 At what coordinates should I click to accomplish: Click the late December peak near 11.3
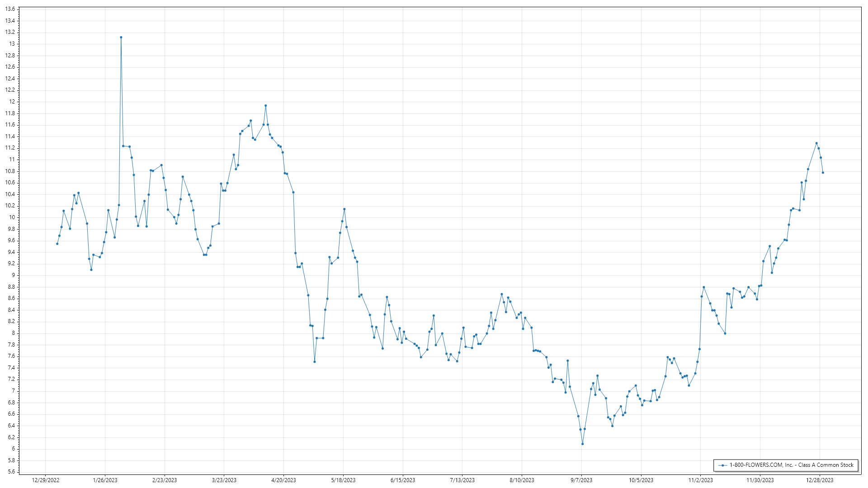coord(816,143)
